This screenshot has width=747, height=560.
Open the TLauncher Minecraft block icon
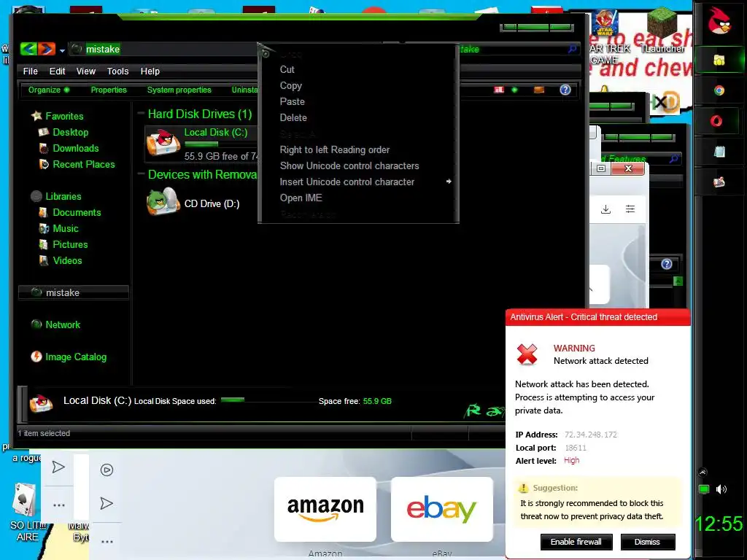[x=662, y=24]
